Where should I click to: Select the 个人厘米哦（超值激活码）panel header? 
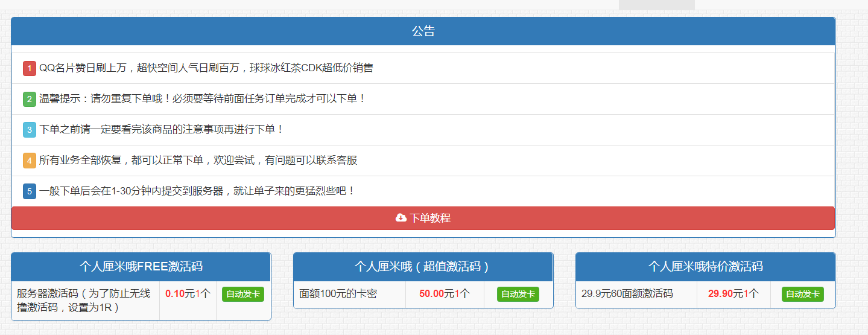423,267
